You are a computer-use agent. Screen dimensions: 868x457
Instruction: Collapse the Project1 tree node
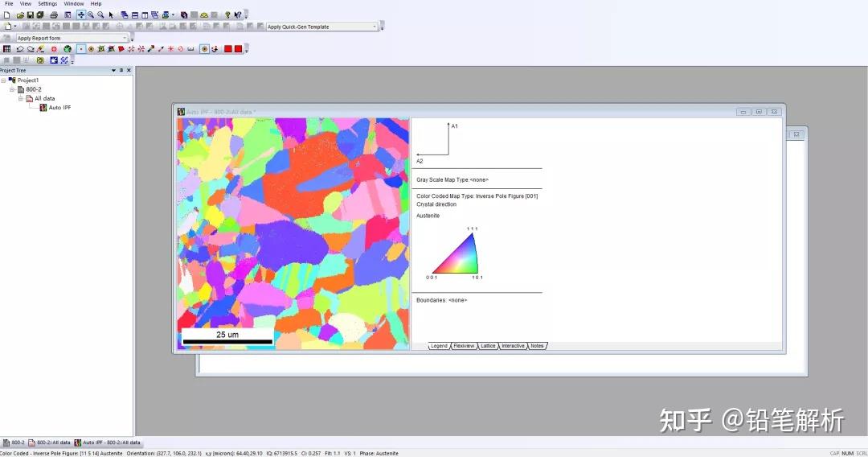click(x=3, y=80)
